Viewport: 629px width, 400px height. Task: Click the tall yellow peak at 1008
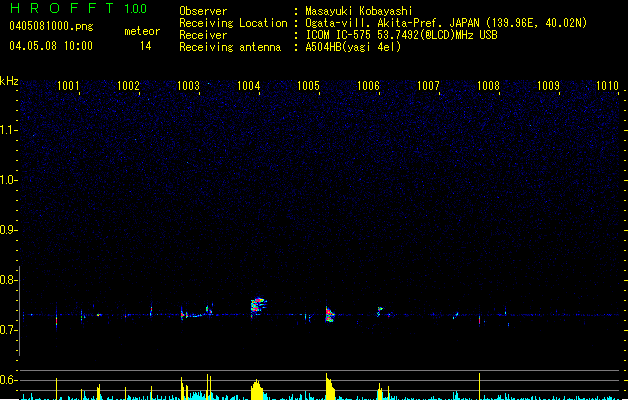pos(479,386)
